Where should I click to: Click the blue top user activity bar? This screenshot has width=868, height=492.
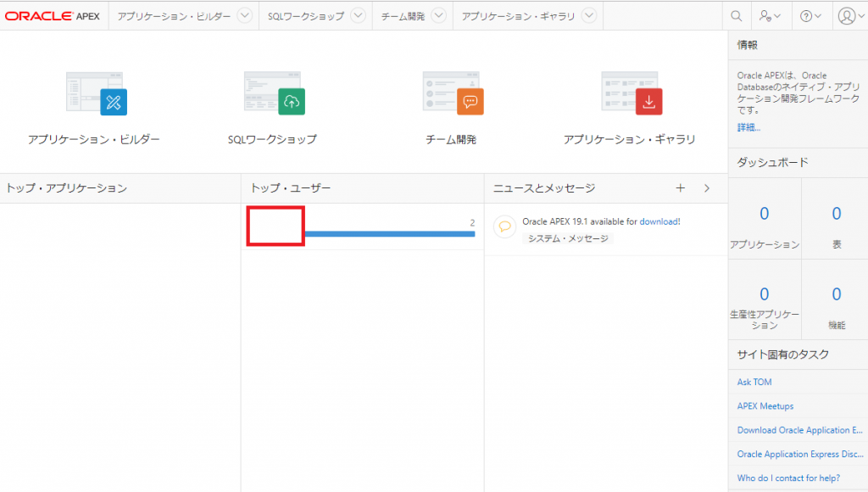(x=390, y=234)
